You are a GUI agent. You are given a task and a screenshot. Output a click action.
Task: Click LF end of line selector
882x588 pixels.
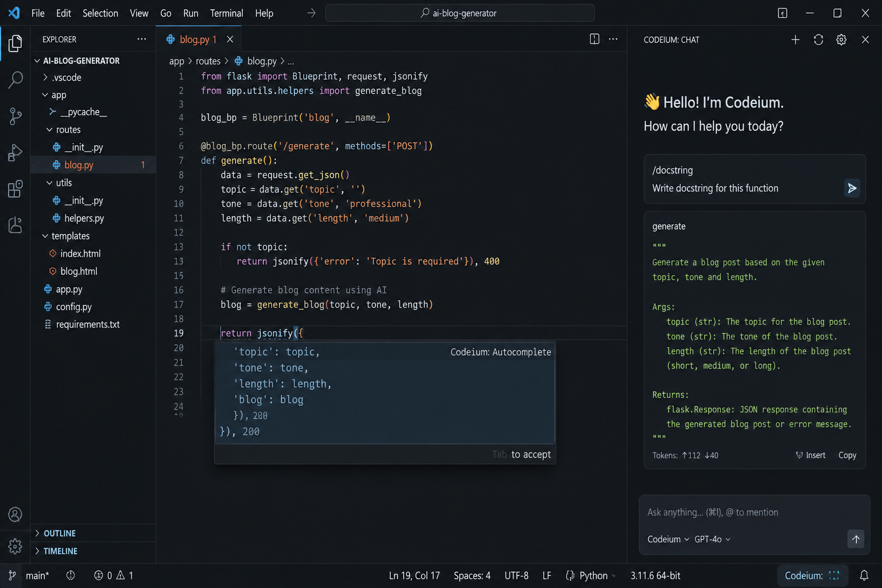(x=547, y=575)
